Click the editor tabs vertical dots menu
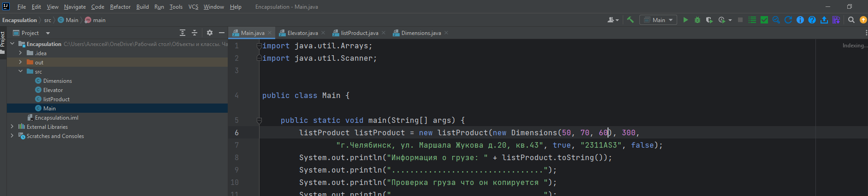 coord(866,33)
